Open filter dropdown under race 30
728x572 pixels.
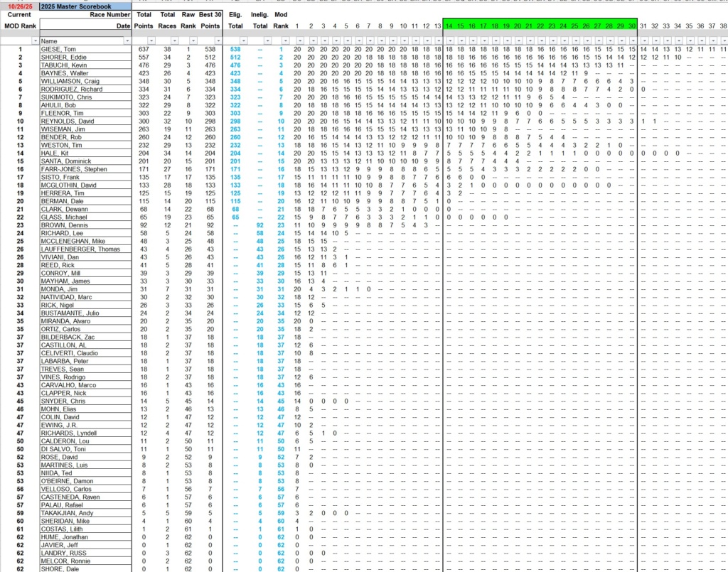[633, 41]
